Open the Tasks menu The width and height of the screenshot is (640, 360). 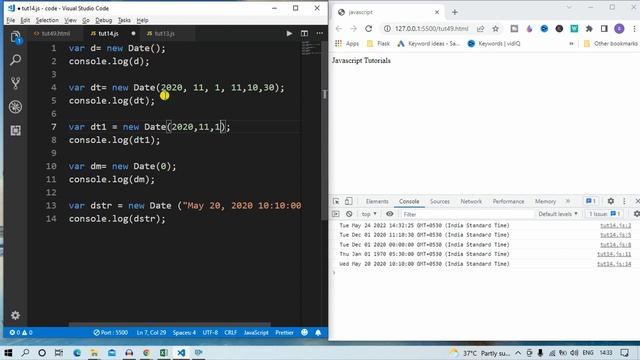point(124,20)
